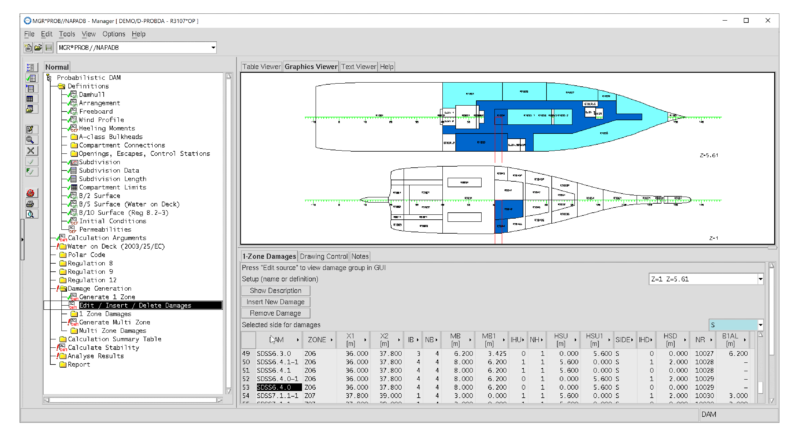Image resolution: width=800 pixels, height=442 pixels.
Task: Click the magnifier search icon in left sidebar
Action: pos(31,140)
